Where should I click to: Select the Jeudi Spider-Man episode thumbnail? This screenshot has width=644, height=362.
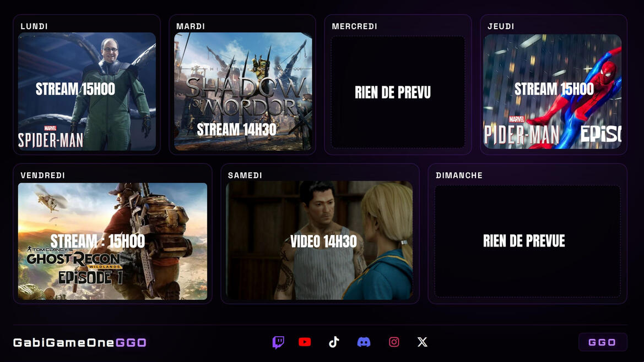point(553,91)
